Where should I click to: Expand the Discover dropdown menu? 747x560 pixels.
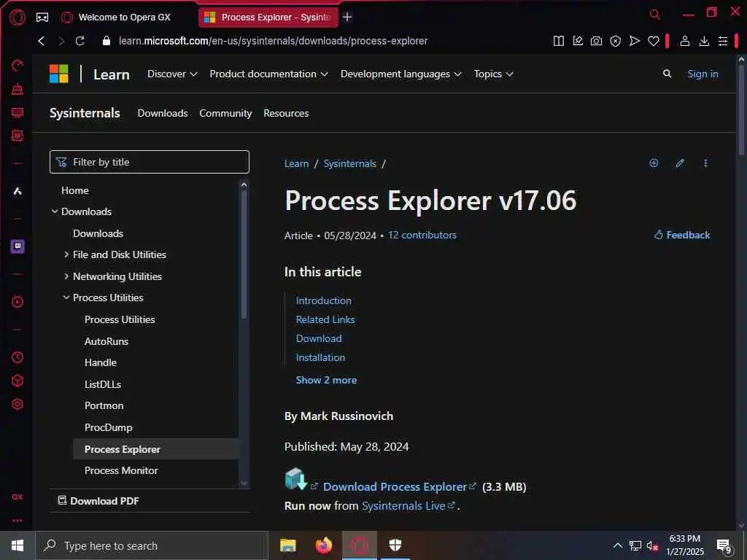click(172, 74)
